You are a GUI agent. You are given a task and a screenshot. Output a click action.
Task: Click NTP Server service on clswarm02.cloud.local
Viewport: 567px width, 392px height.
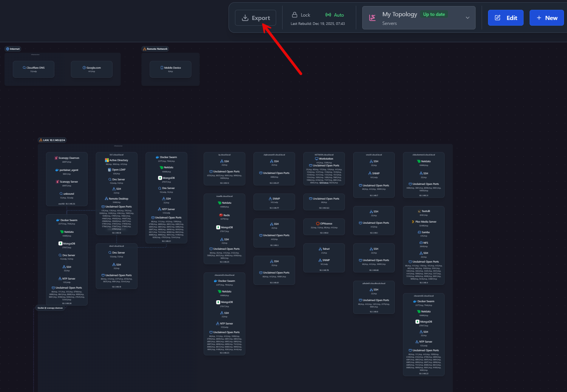[423, 342]
